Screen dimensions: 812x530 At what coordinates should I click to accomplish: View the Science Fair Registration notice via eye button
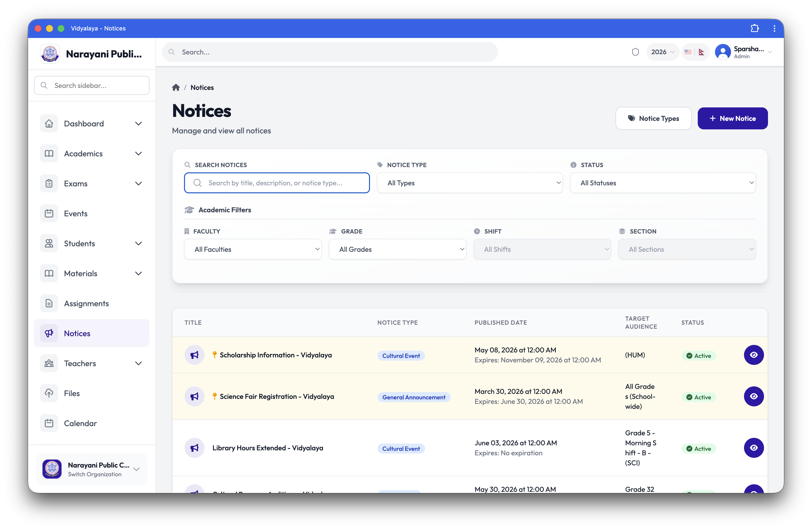tap(754, 396)
